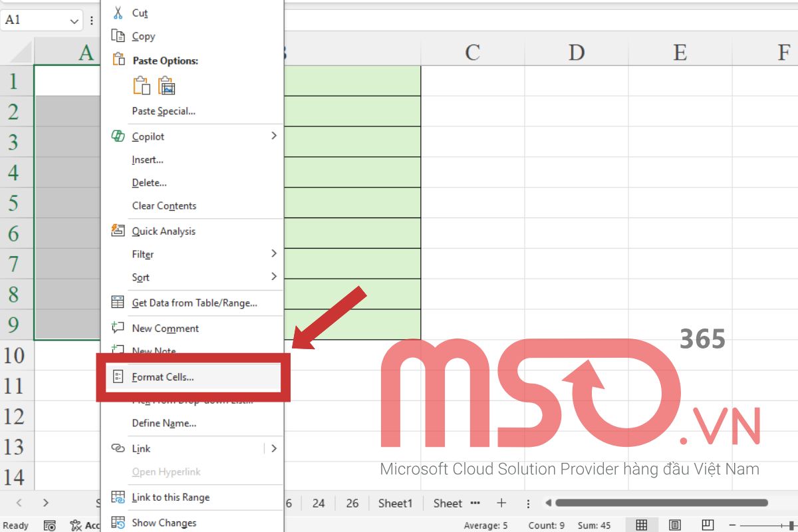Image resolution: width=798 pixels, height=532 pixels.
Task: Click 'Average: 5' in status bar
Action: tap(485, 525)
